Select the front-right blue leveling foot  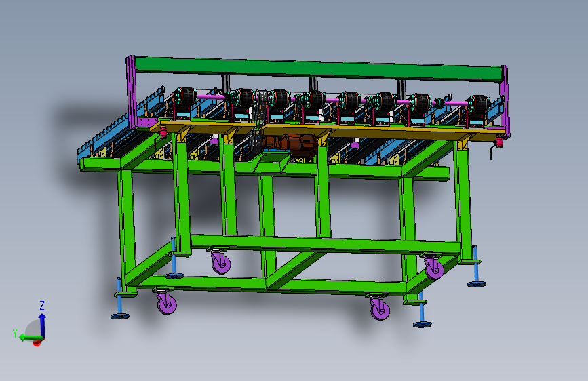pyautogui.click(x=422, y=310)
